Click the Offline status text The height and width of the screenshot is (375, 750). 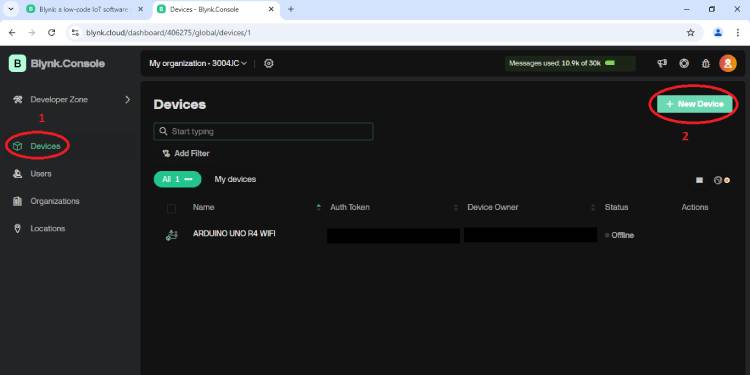pyautogui.click(x=622, y=235)
